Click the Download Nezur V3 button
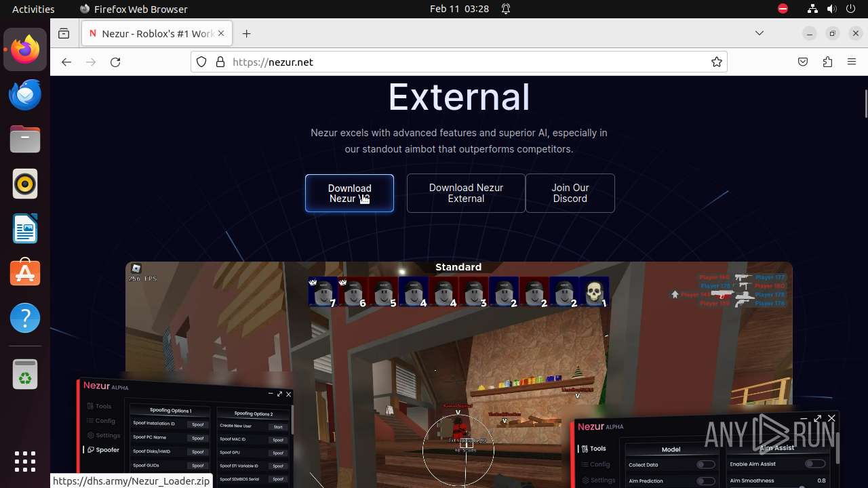The height and width of the screenshot is (488, 868). (x=349, y=193)
